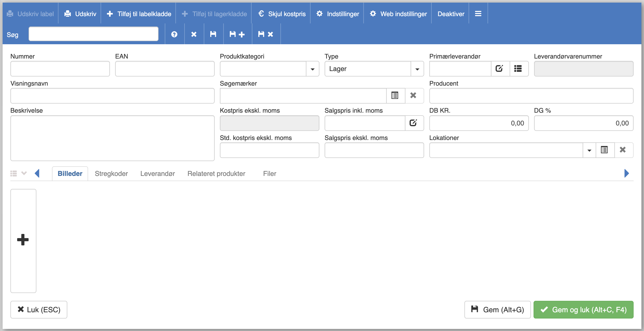The image size is (644, 331).
Task: Switch to the Stregkoder tab
Action: click(x=111, y=174)
